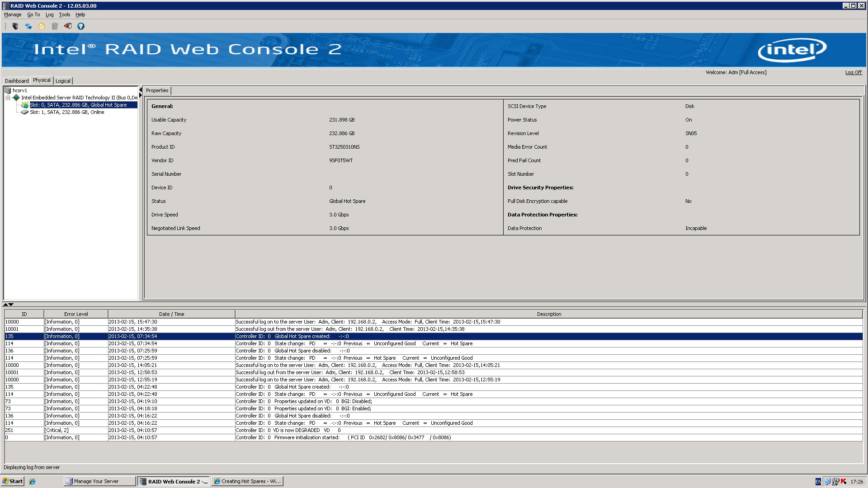
Task: Select Slot 1 SATA Online drive
Action: [67, 112]
